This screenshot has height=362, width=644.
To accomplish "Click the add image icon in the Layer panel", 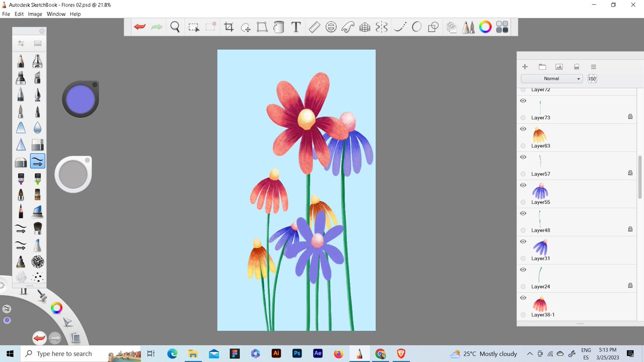I will (559, 67).
